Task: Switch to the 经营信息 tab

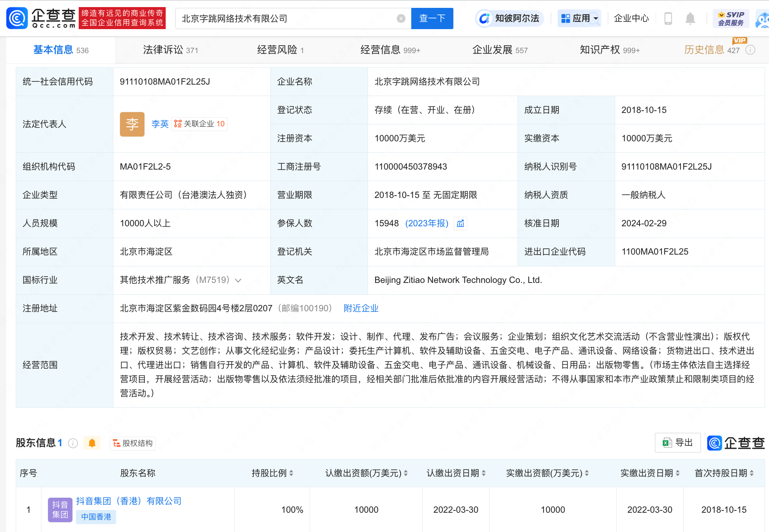Action: (390, 50)
